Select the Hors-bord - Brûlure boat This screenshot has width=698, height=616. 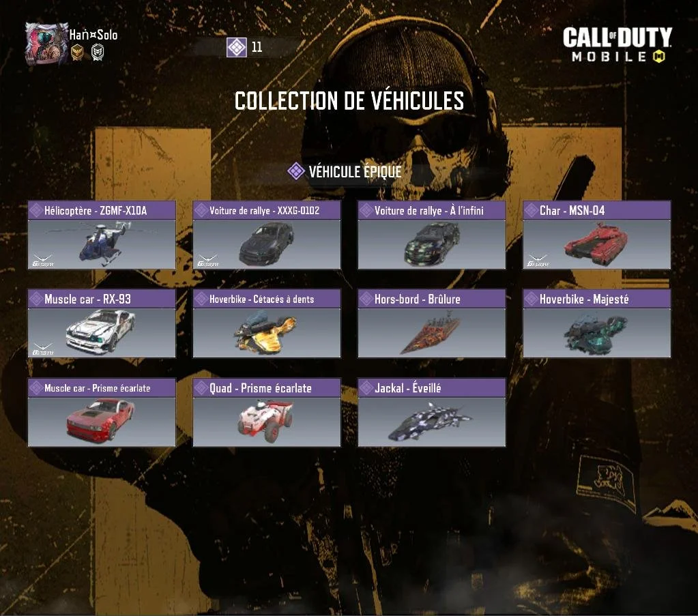tap(432, 323)
